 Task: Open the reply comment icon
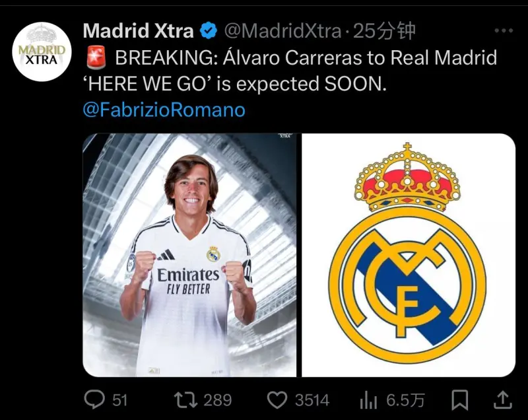(x=94, y=400)
